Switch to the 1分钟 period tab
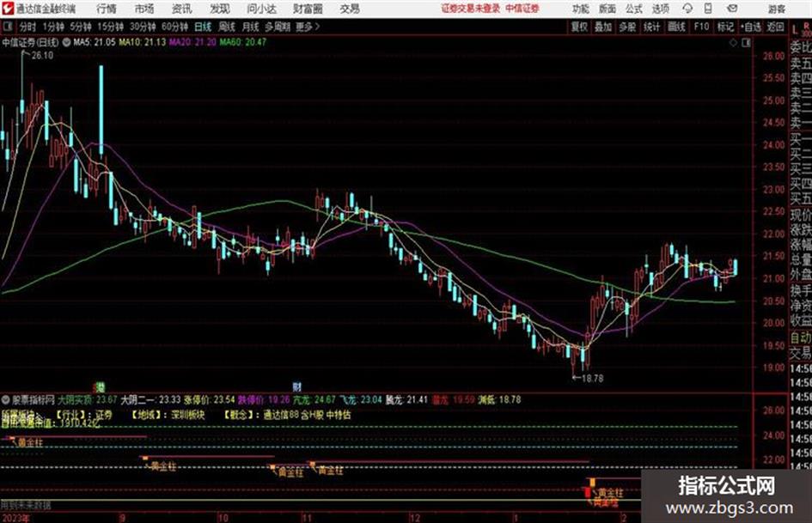Image resolution: width=812 pixels, height=523 pixels. tap(53, 27)
